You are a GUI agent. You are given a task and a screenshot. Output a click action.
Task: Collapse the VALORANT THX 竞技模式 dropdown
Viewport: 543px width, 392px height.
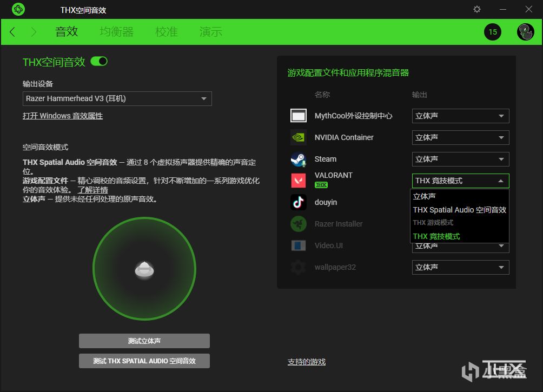(460, 181)
